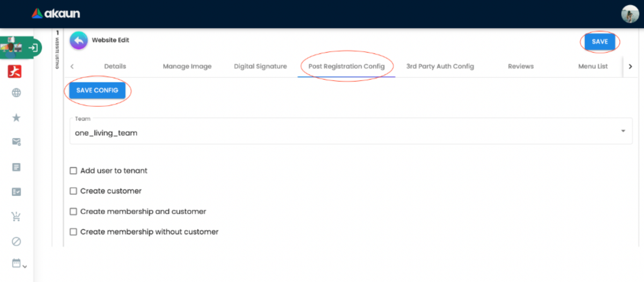Check the Create customer option
Viewport: 644px width, 282px height.
(x=73, y=191)
